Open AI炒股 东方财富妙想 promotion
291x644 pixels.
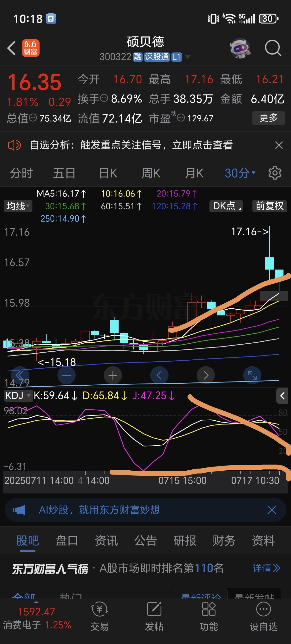pyautogui.click(x=99, y=510)
